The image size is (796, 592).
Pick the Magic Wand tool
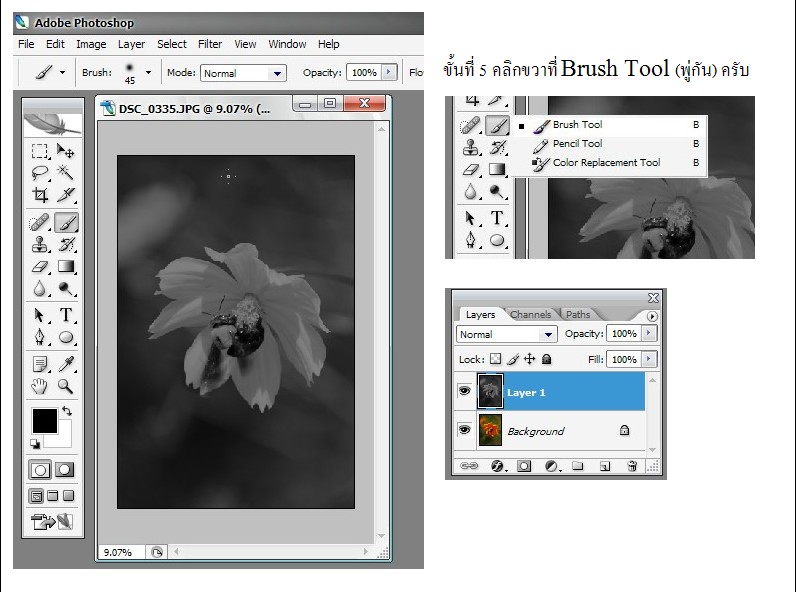(x=65, y=173)
